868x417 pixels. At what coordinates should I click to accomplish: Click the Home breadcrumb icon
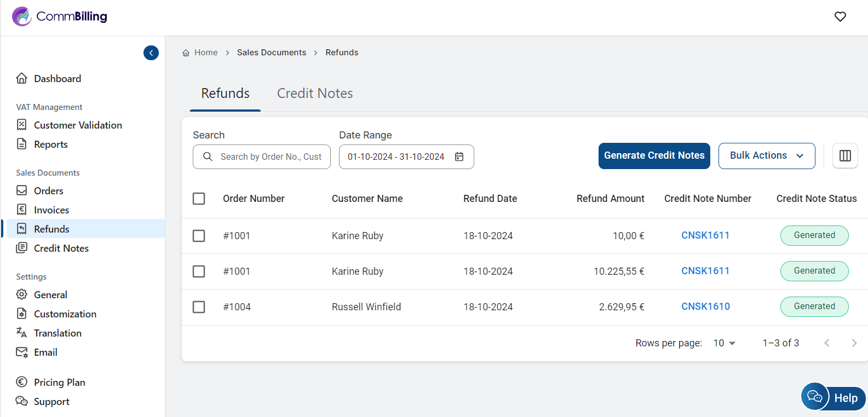(x=186, y=53)
